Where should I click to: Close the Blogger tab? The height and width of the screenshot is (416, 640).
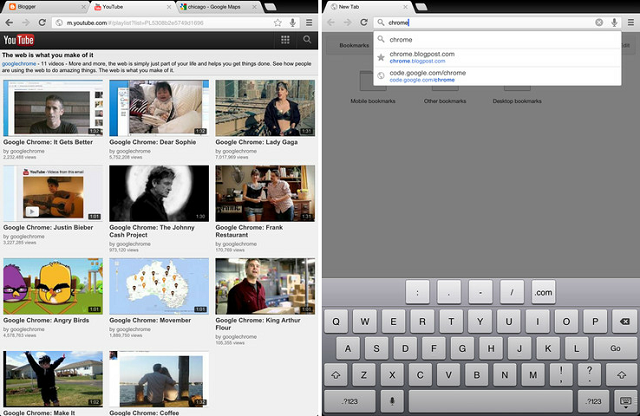point(83,7)
